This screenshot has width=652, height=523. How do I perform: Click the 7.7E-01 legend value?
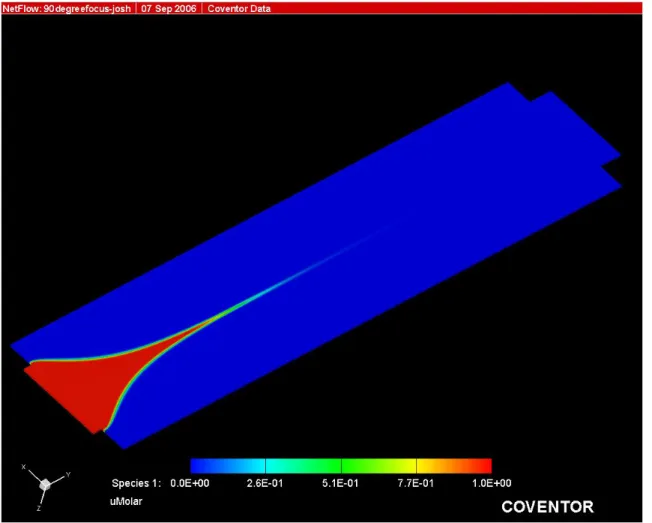415,483
